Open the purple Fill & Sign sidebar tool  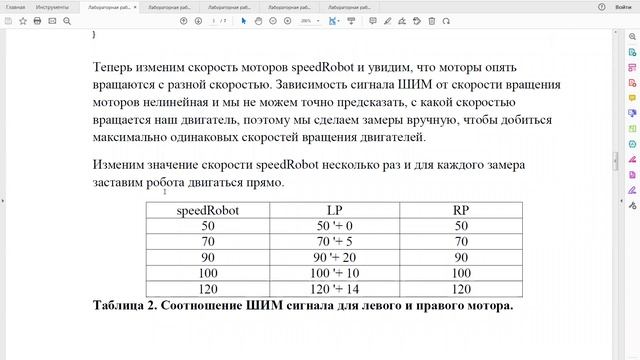click(x=632, y=190)
